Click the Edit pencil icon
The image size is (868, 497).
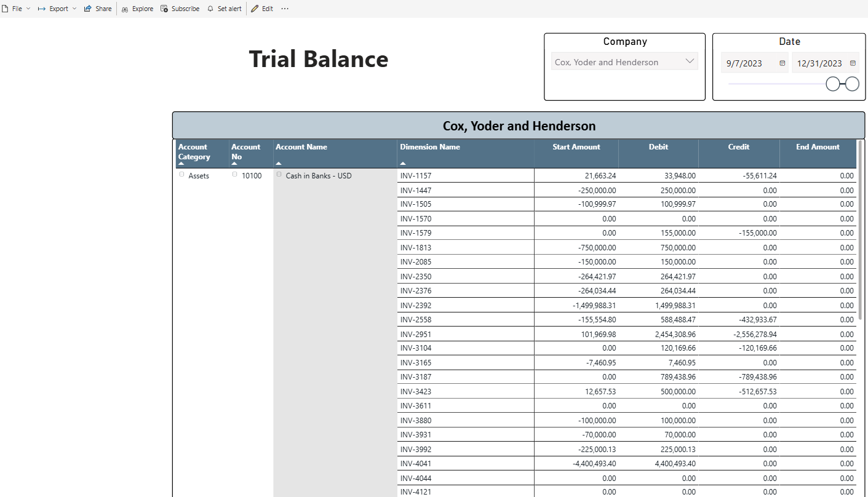(255, 9)
